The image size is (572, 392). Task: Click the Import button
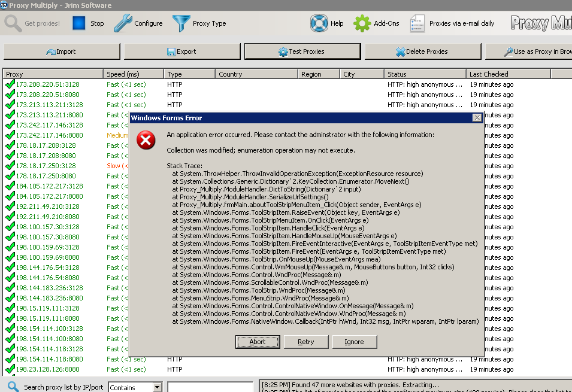62,51
